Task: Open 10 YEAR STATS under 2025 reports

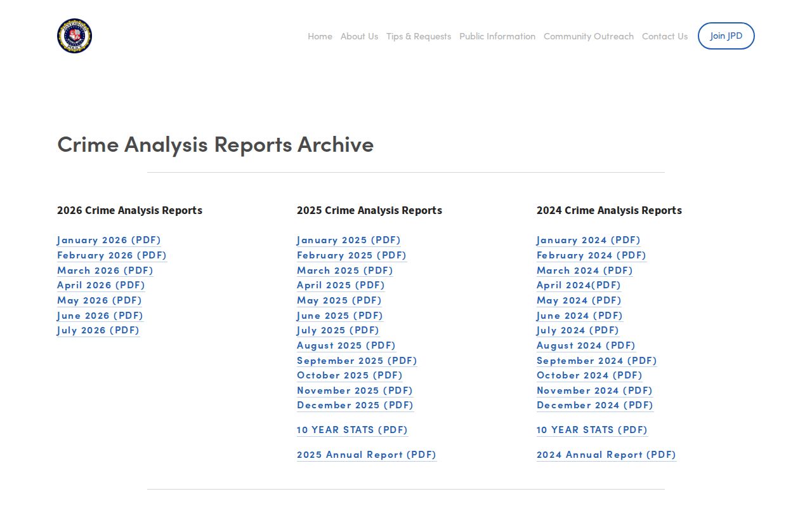Action: pyautogui.click(x=353, y=430)
